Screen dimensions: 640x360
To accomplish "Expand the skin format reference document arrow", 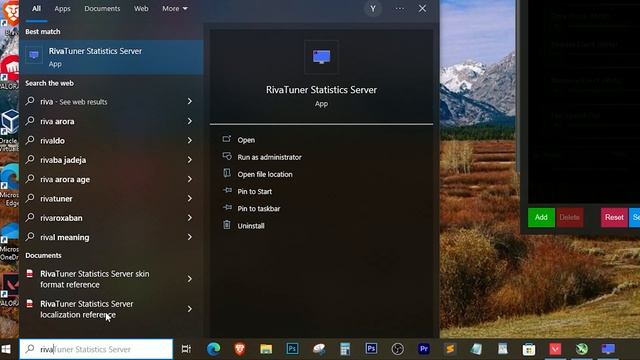I will [x=190, y=279].
